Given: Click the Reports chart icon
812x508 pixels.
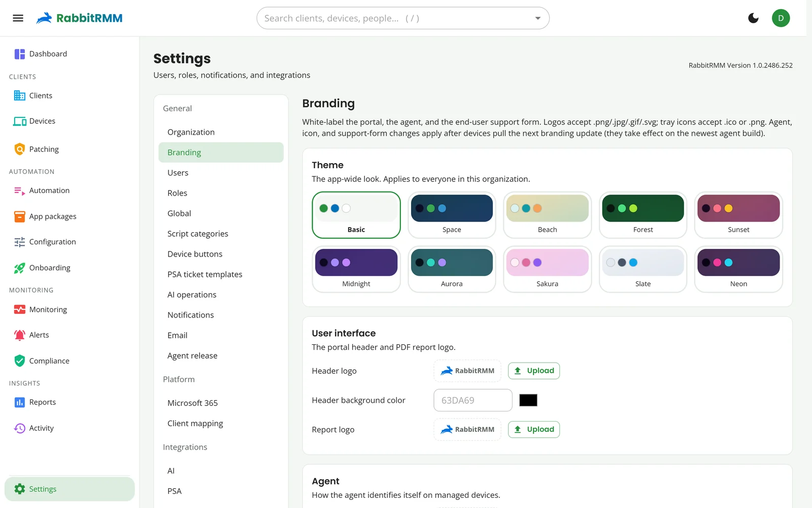Looking at the screenshot, I should pos(19,402).
